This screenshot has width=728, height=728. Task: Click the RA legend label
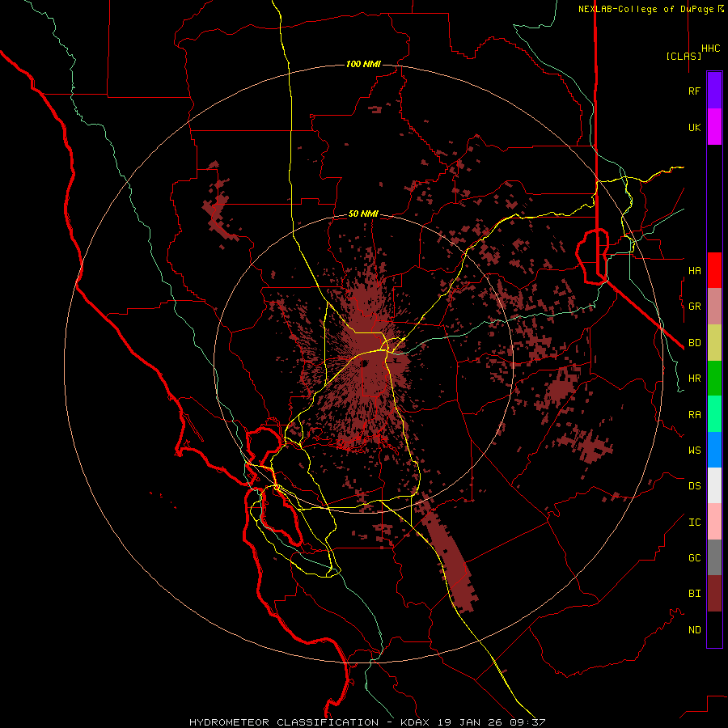coord(694,415)
